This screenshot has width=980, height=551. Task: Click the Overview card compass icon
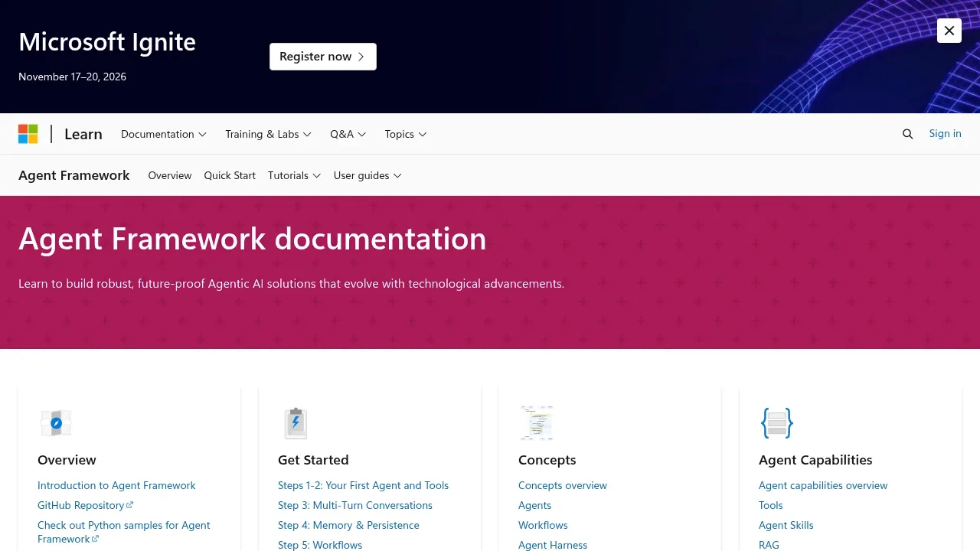coord(56,423)
